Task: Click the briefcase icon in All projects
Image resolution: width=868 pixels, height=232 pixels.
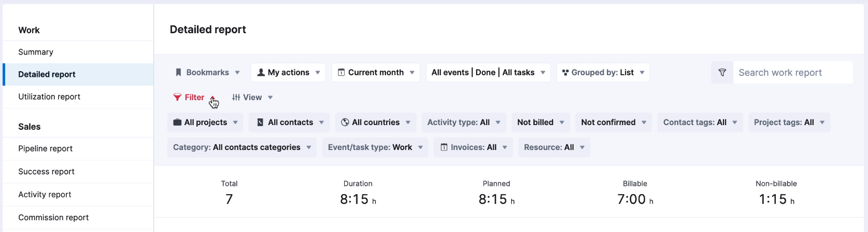Action: 177,122
